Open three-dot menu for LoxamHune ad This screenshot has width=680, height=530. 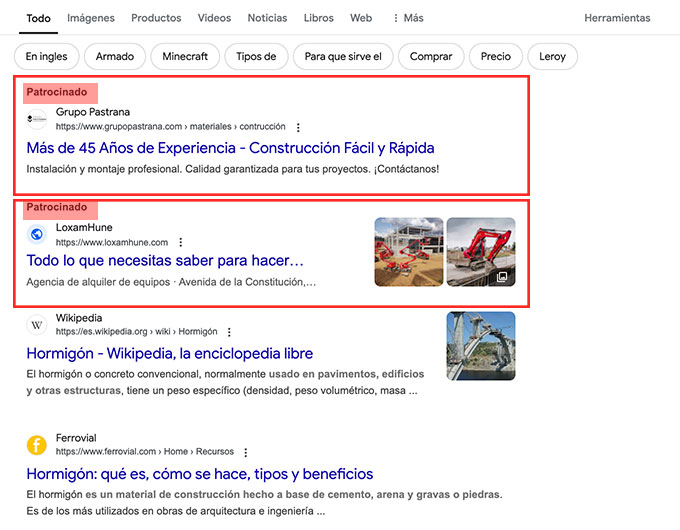pyautogui.click(x=181, y=242)
